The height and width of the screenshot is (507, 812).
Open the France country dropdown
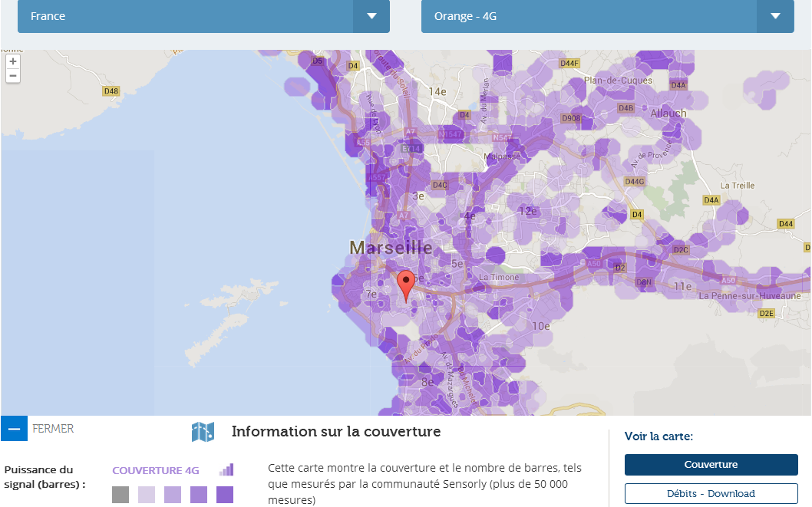[x=203, y=16]
